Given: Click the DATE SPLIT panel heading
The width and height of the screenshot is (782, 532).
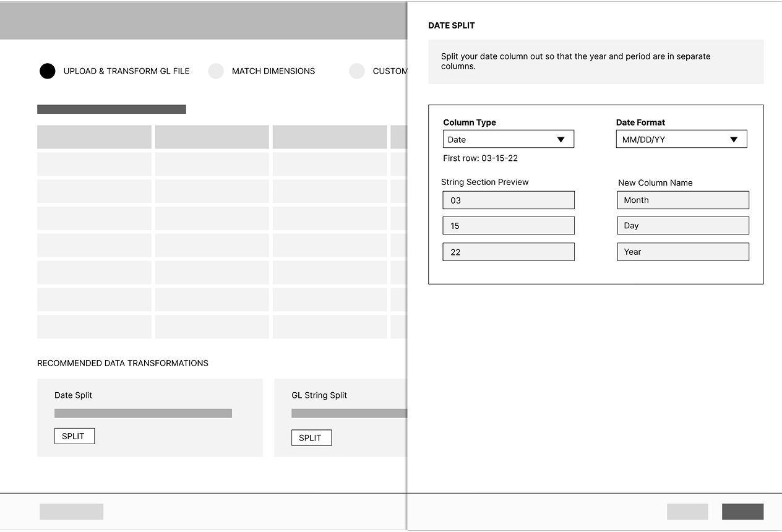Looking at the screenshot, I should (452, 25).
